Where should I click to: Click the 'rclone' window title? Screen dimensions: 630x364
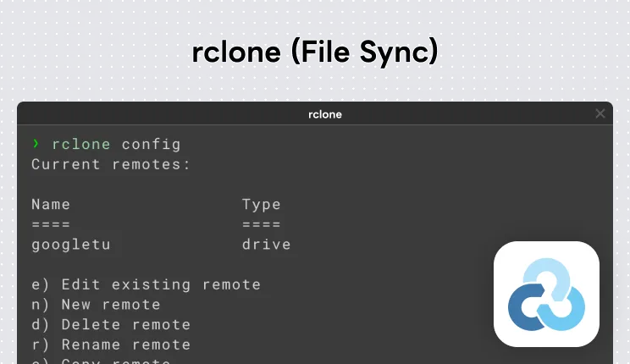point(325,114)
